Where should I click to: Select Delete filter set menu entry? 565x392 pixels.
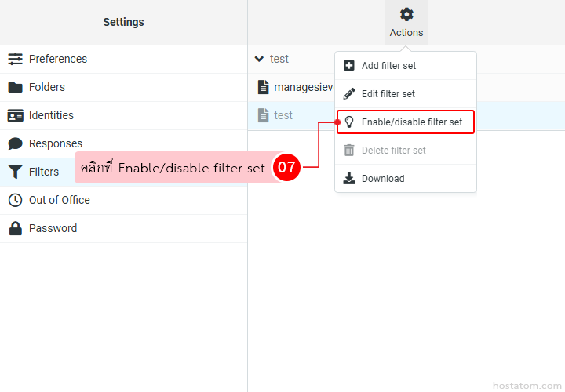pos(393,151)
